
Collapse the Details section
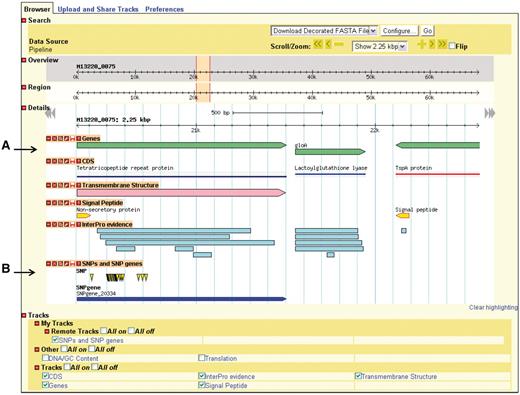coord(24,108)
